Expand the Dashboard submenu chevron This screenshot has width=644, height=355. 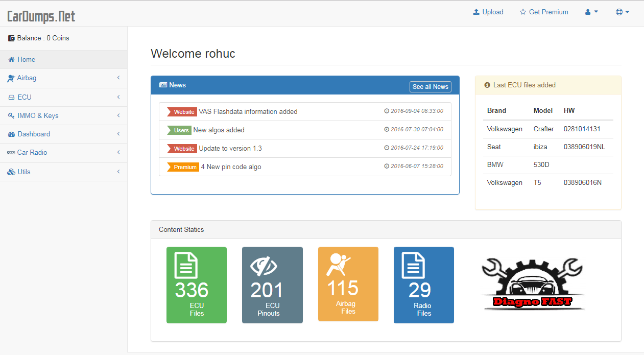click(x=118, y=134)
